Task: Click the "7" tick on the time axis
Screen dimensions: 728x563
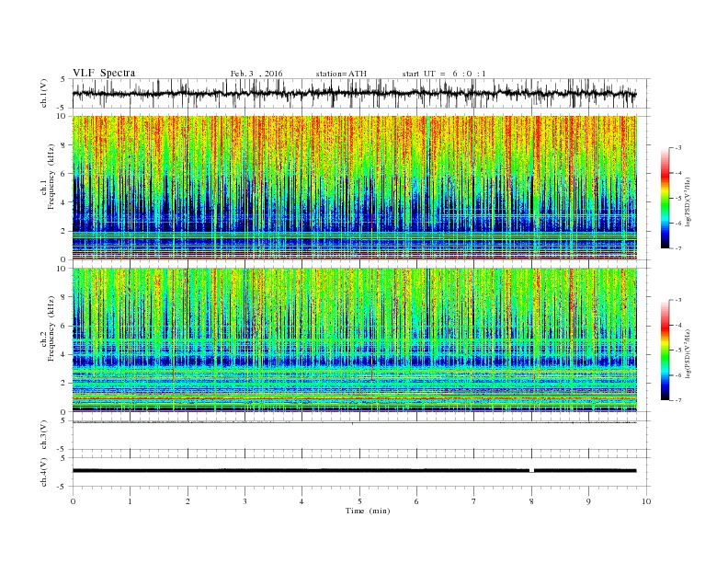Action: point(474,501)
